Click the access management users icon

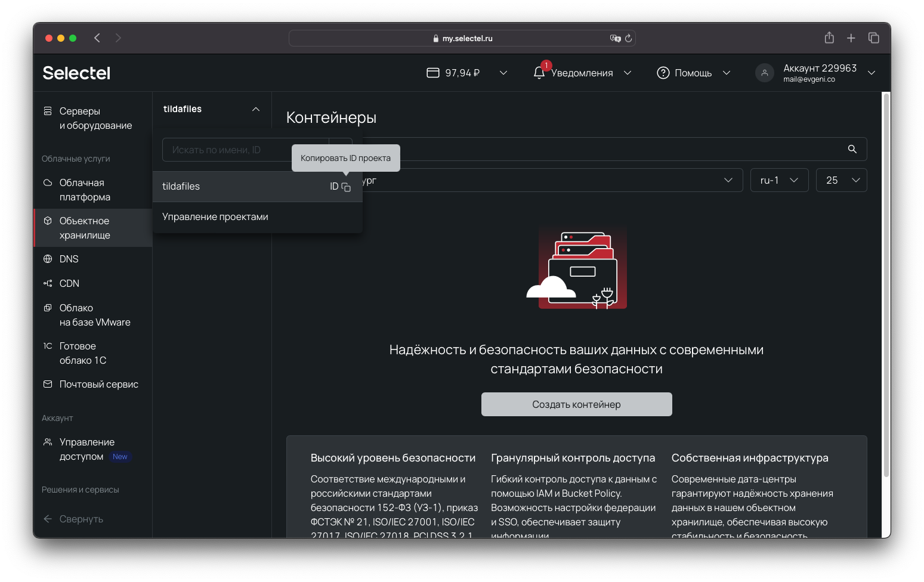point(48,442)
